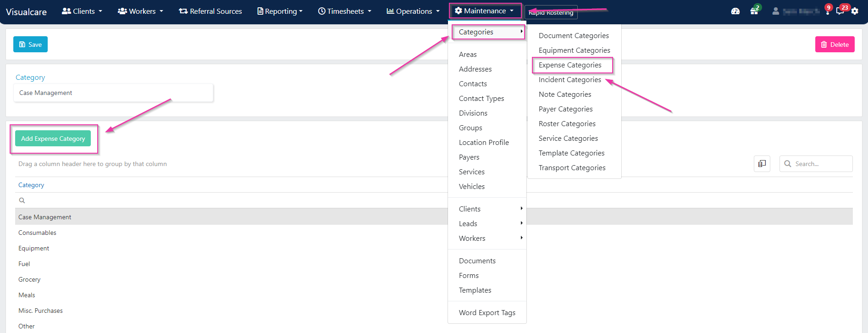The image size is (868, 333).
Task: Open the settings gear in the top bar
Action: coord(855,11)
